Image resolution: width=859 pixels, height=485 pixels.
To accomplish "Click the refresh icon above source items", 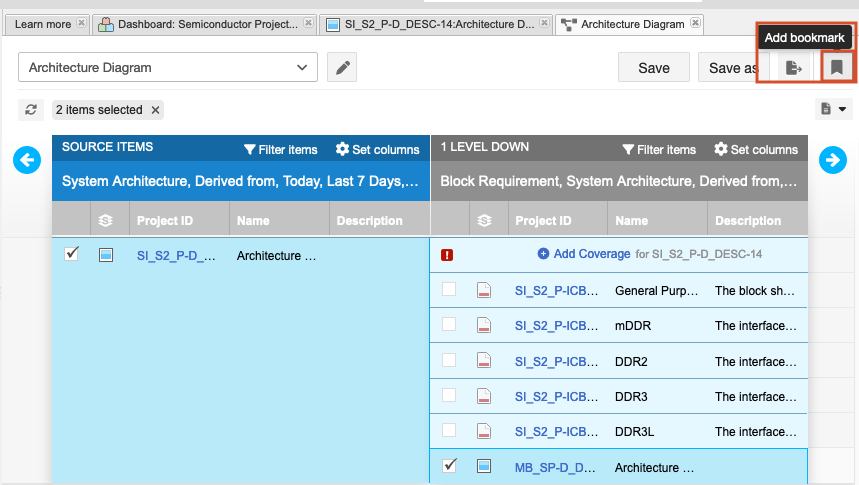I will pos(31,110).
